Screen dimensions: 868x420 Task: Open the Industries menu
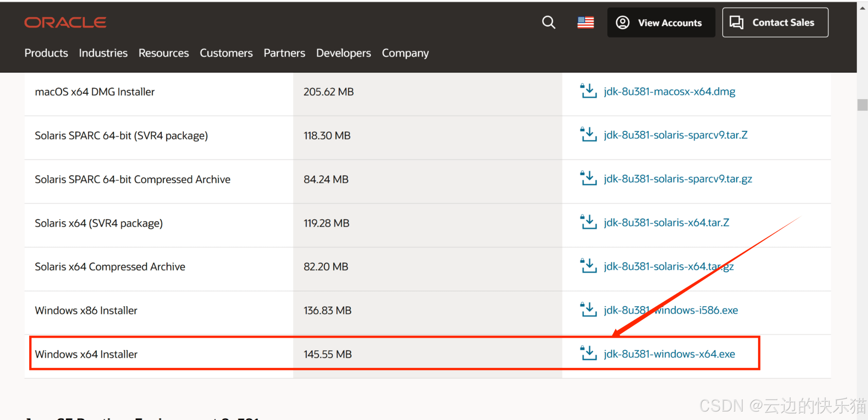pos(103,53)
